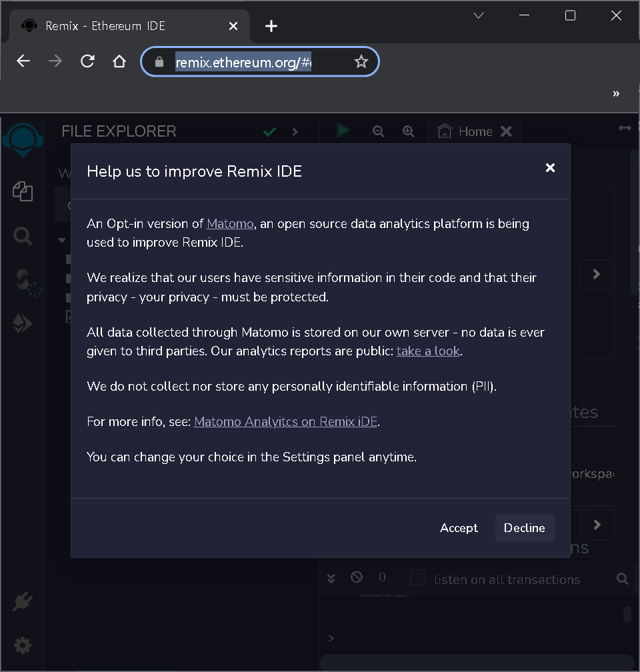Click the Decline button
640x672 pixels.
(x=524, y=528)
